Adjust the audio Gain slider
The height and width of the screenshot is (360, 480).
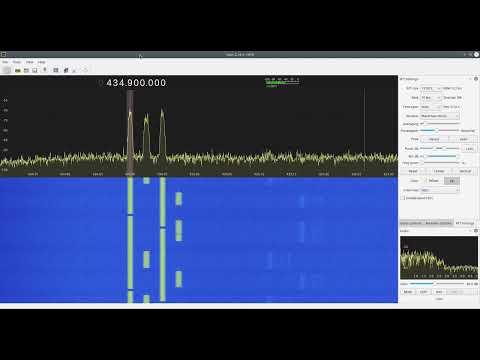(437, 284)
